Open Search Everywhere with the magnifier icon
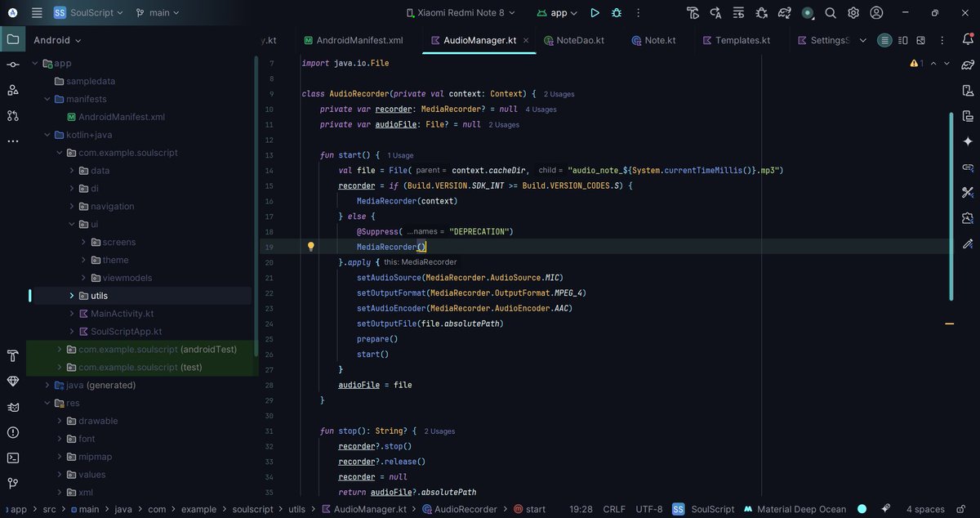 (x=830, y=12)
